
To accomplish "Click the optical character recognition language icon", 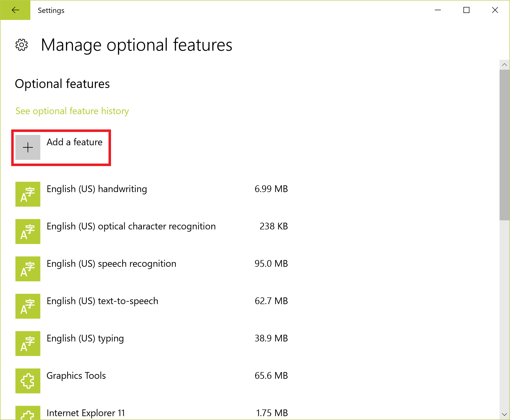I will 28,232.
